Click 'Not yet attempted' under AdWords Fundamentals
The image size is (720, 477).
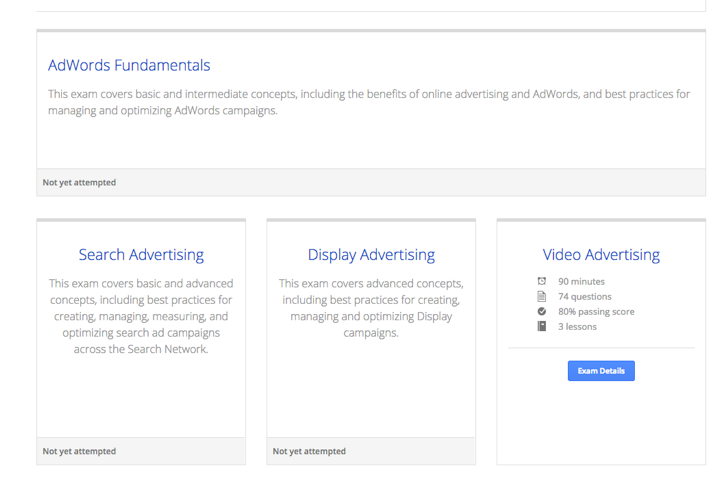[79, 183]
